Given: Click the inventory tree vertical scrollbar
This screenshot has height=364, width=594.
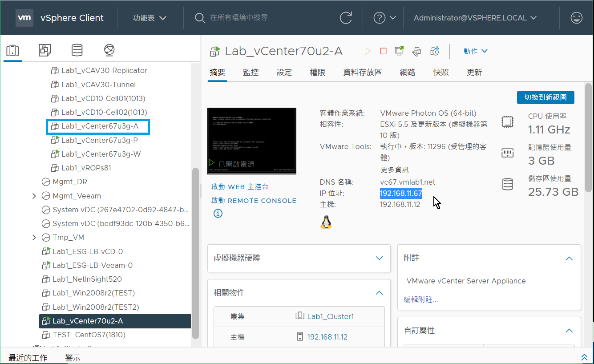Looking at the screenshot, I should tap(195, 254).
